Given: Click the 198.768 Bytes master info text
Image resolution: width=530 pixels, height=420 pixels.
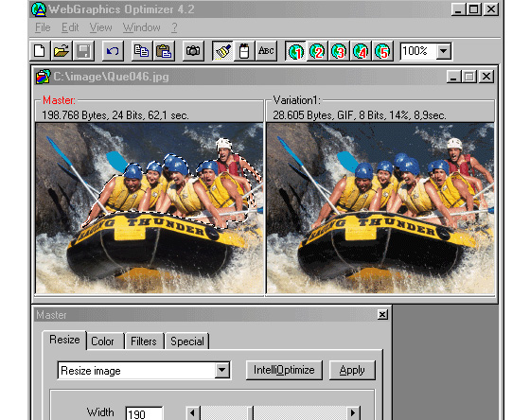Looking at the screenshot, I should click(x=115, y=115).
